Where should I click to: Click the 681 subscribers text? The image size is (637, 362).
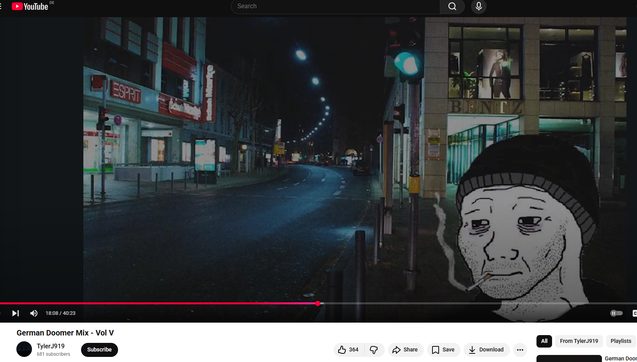click(53, 354)
